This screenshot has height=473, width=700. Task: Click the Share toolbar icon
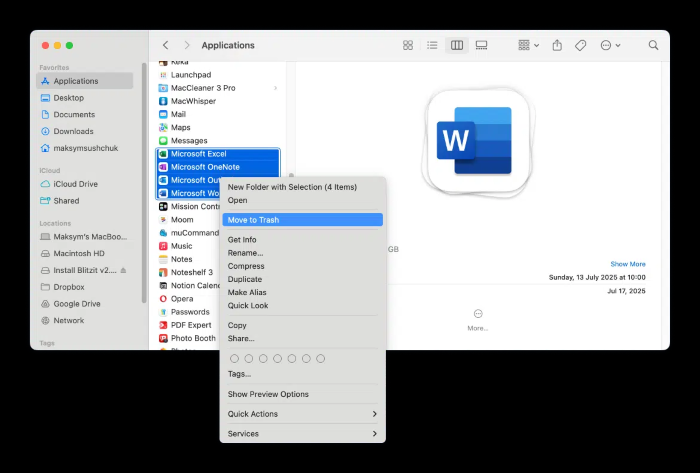(x=557, y=45)
